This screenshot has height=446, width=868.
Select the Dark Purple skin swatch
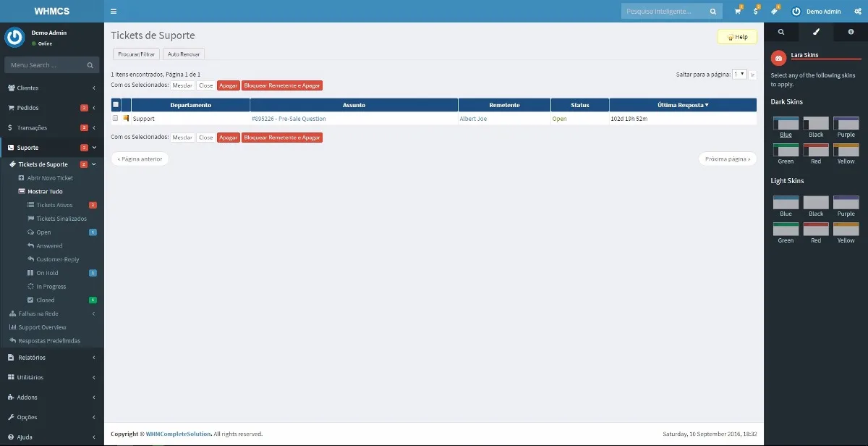click(846, 123)
